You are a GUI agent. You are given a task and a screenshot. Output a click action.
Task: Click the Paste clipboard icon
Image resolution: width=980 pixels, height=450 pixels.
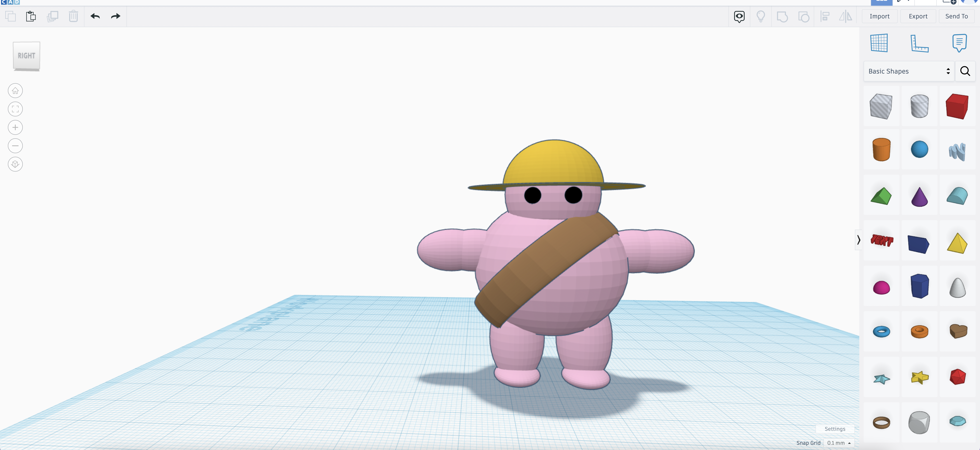(31, 16)
